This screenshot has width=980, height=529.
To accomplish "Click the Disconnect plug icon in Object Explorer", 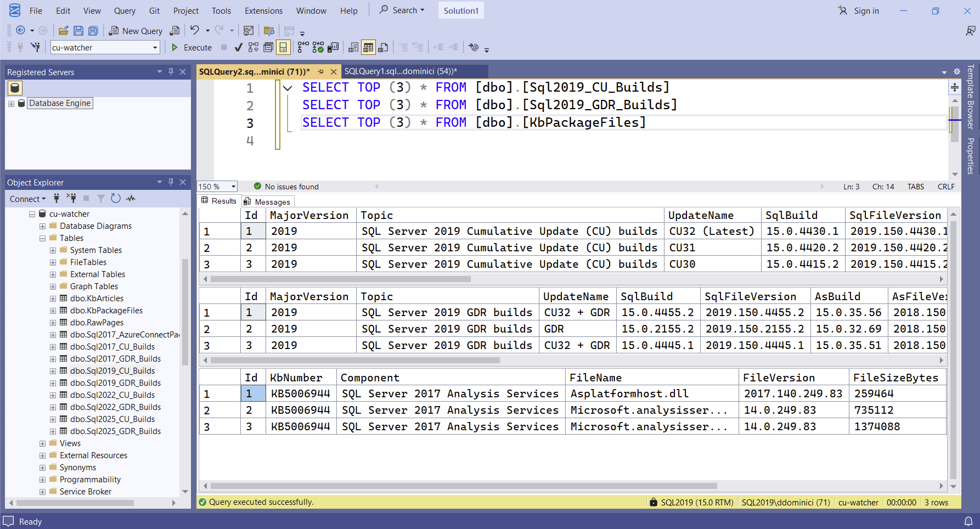I will coord(71,199).
